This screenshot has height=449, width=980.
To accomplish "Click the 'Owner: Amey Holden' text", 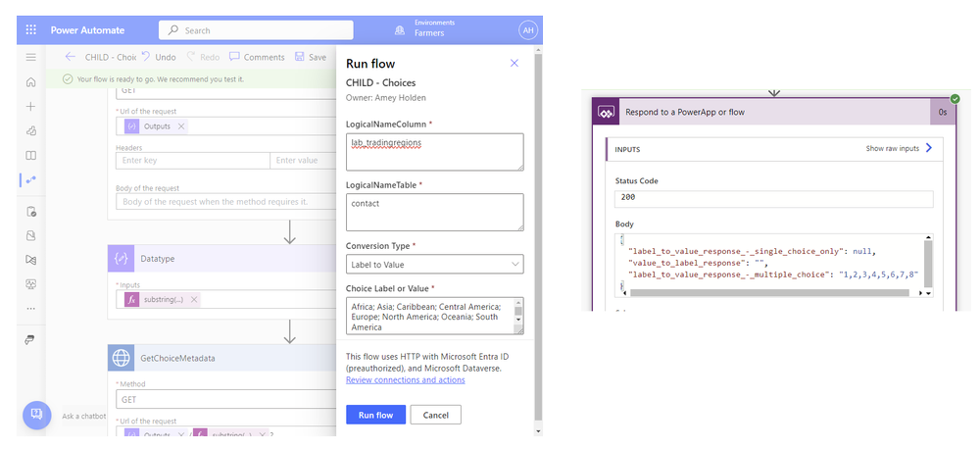I will [385, 98].
